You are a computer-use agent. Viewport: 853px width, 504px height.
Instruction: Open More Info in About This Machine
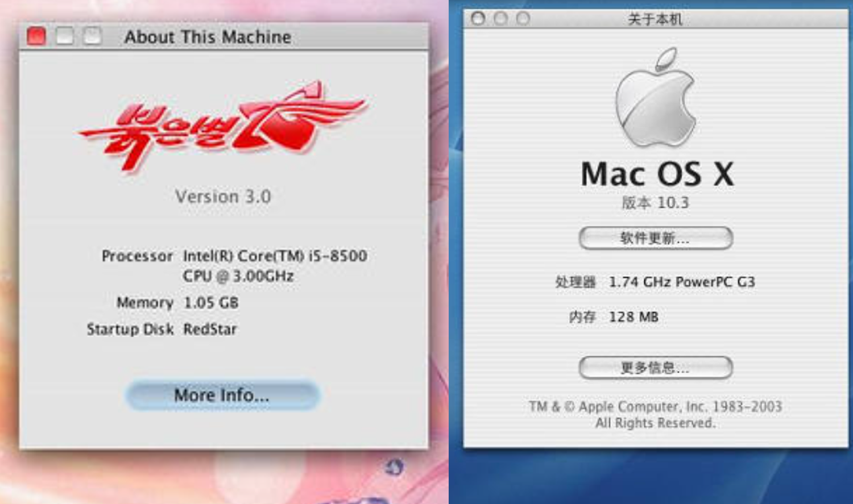222,395
